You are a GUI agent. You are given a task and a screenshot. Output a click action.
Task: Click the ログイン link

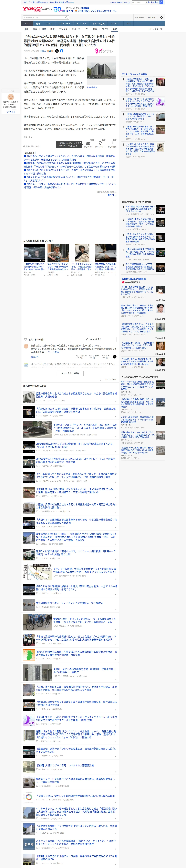70,11
